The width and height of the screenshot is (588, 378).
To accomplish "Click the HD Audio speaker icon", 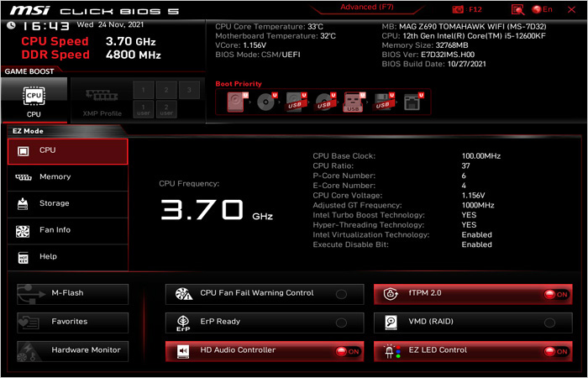I will pyautogui.click(x=183, y=351).
